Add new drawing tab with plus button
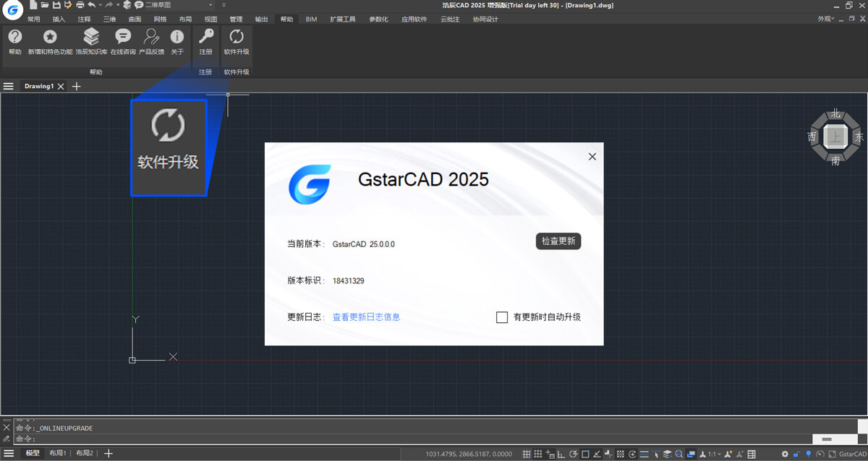 pos(76,86)
